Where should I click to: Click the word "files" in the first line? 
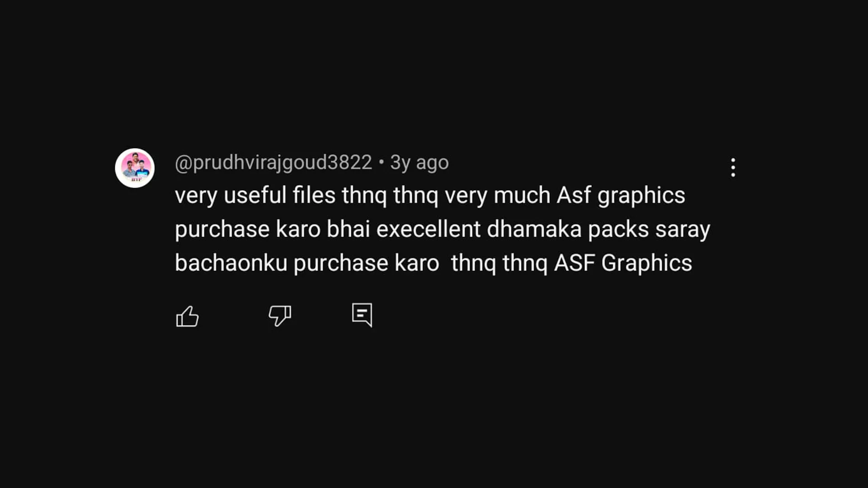coord(314,196)
